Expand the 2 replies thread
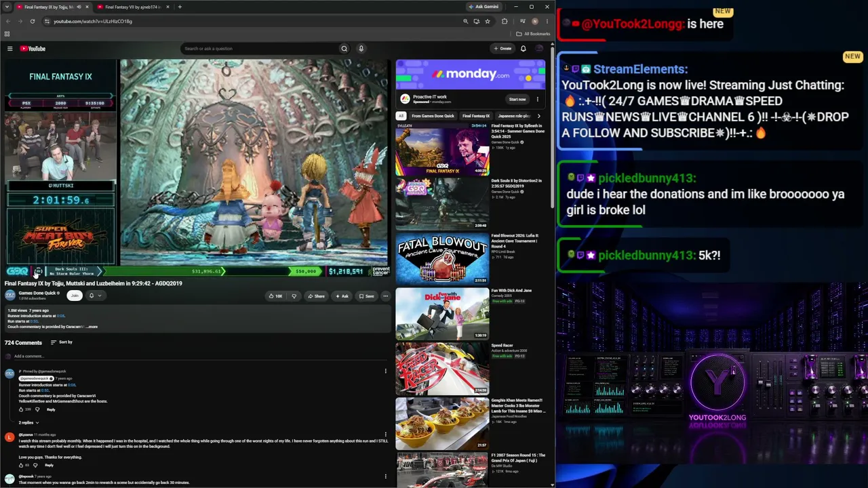 tap(28, 422)
